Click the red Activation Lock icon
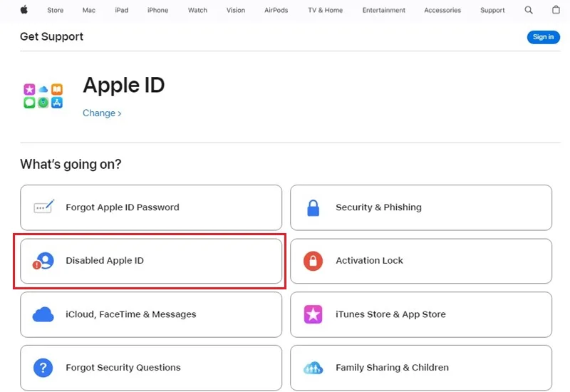This screenshot has width=570, height=392. tap(313, 261)
